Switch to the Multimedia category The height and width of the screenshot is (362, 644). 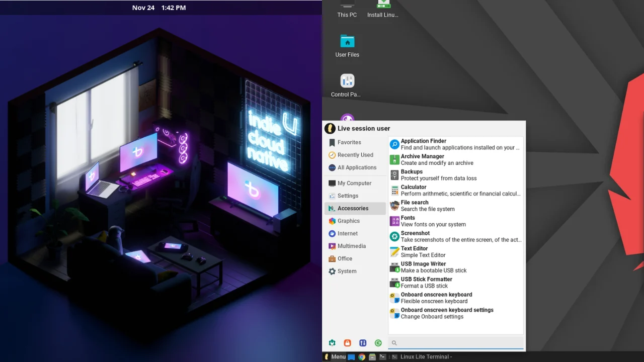pyautogui.click(x=355, y=246)
